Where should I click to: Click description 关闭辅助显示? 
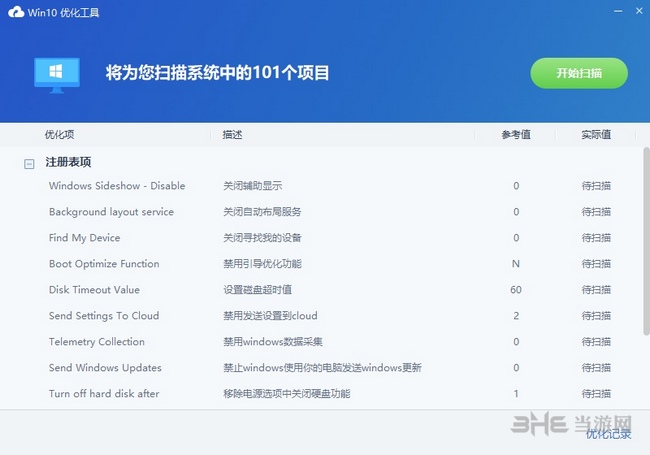[x=252, y=186]
